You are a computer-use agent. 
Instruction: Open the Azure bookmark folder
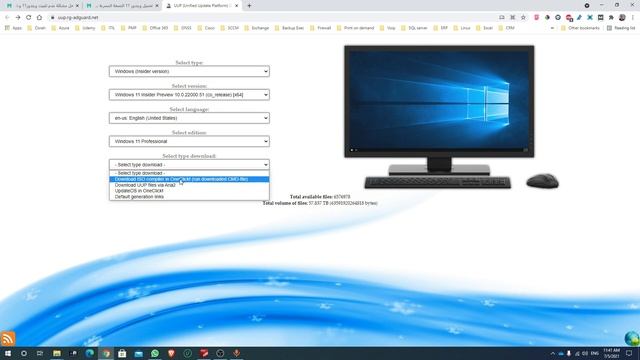tap(60, 28)
